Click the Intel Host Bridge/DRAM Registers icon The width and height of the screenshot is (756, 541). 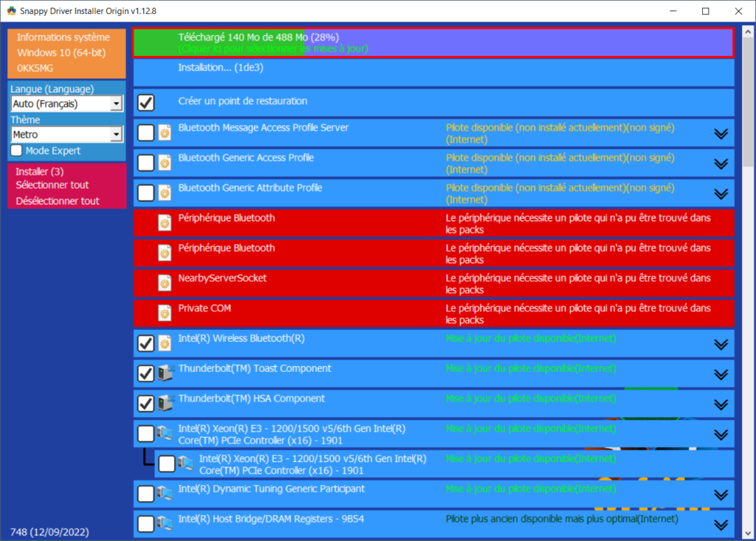pyautogui.click(x=165, y=523)
